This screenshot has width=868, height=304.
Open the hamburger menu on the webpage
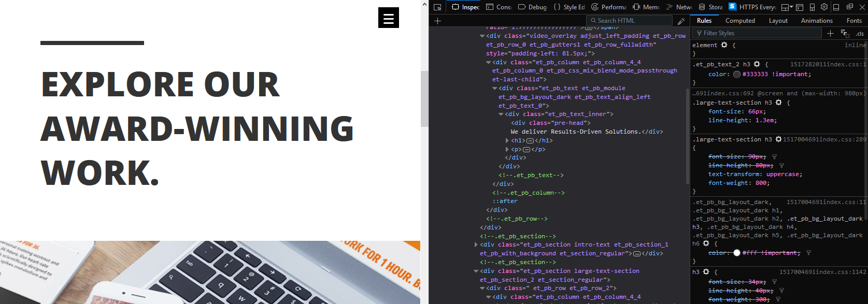389,18
